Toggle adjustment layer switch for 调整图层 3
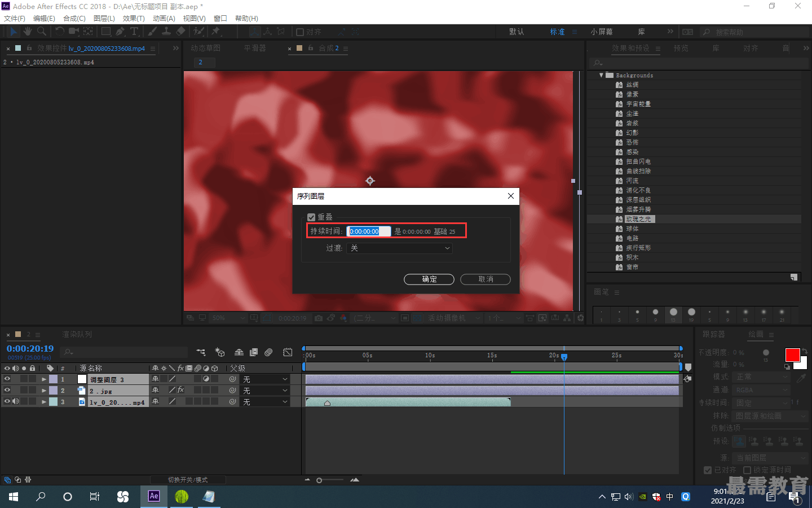The width and height of the screenshot is (812, 508). 206,379
